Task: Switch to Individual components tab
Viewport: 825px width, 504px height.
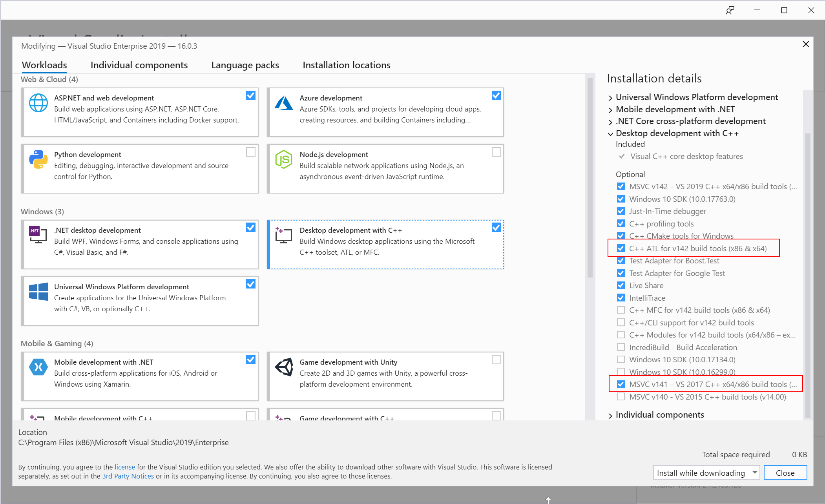Action: tap(139, 65)
